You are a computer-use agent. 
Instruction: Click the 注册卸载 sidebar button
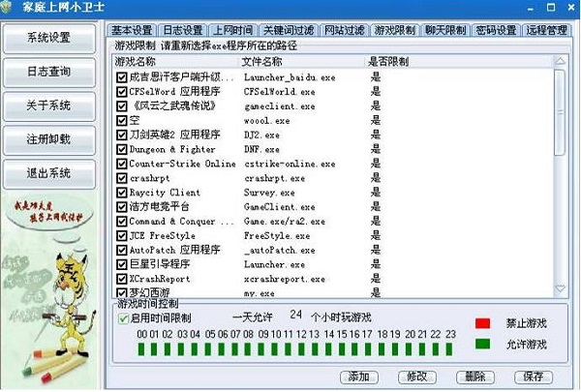click(49, 139)
